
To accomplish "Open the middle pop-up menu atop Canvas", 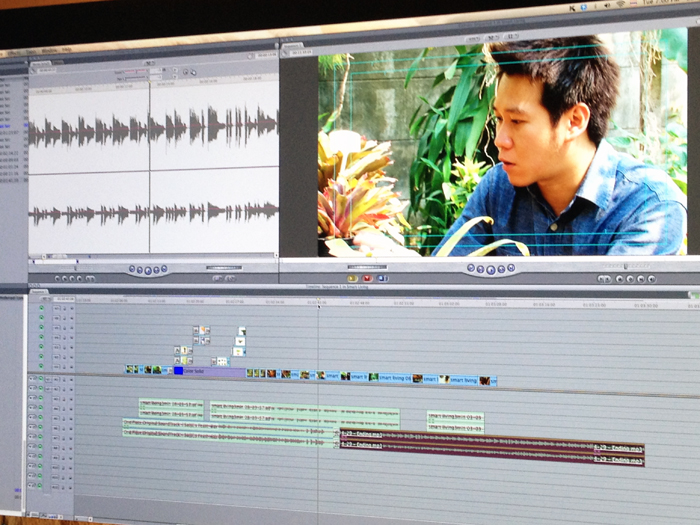I will (492, 38).
